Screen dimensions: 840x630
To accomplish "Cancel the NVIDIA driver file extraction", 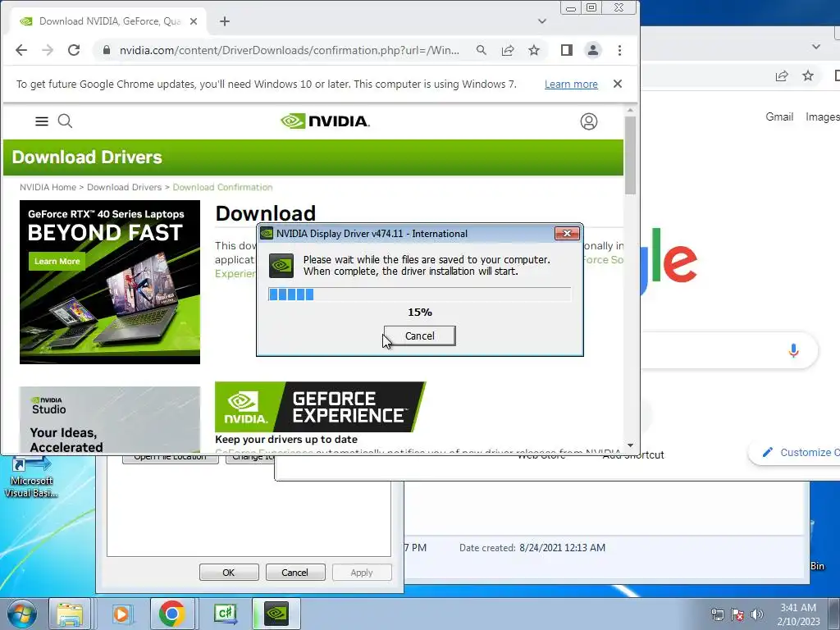I will [419, 336].
